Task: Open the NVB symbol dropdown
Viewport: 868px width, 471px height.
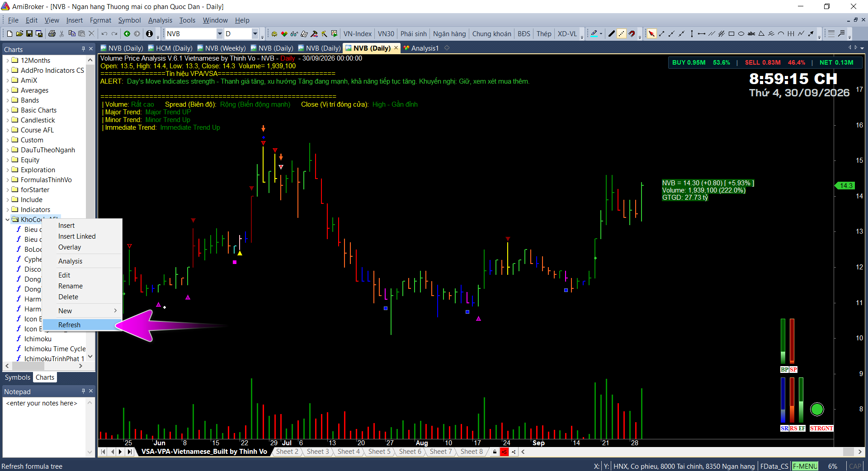Action: [220, 34]
